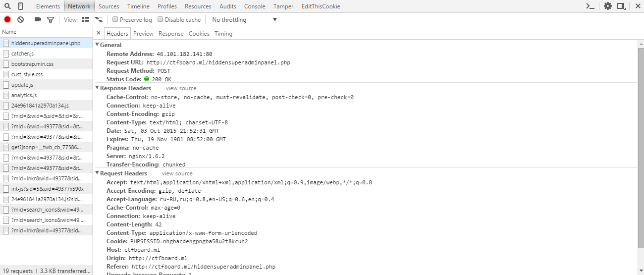Click the camera capture screenshots icon
The image size is (644, 275).
coord(38,20)
